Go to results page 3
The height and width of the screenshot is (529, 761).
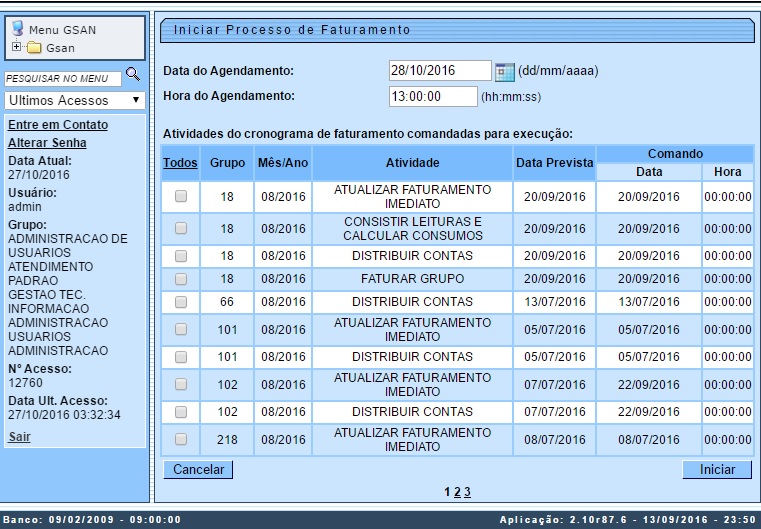[x=467, y=492]
